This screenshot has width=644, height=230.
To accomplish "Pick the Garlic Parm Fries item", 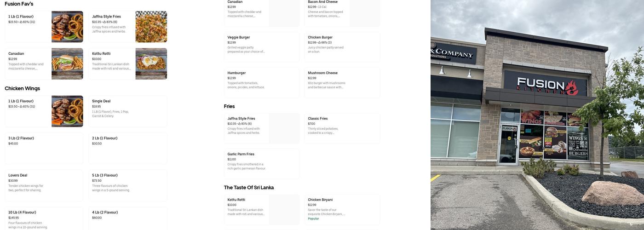I will (261, 163).
